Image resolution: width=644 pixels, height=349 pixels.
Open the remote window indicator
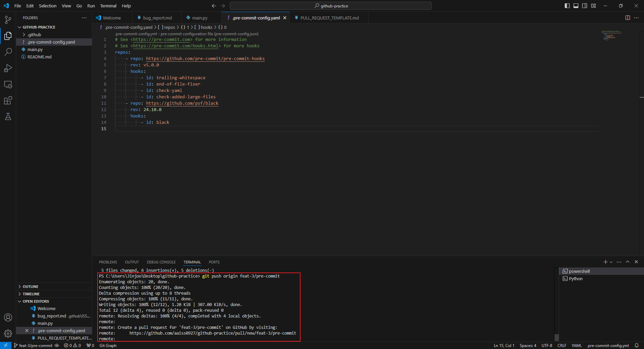[6, 345]
